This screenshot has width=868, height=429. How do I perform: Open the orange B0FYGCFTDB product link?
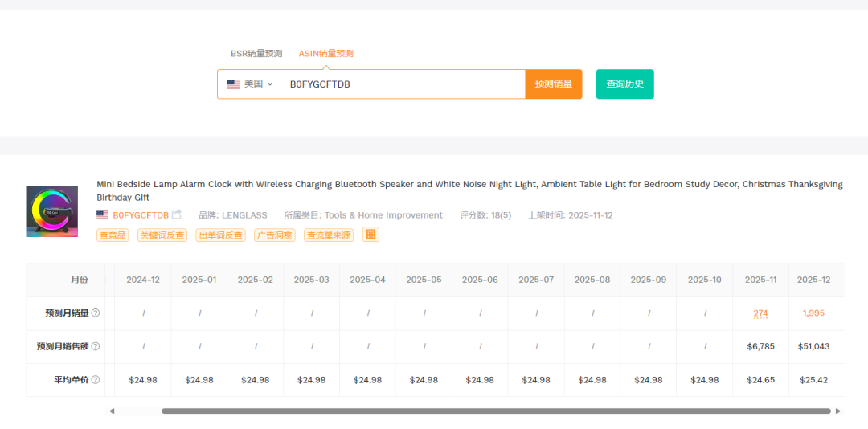[x=141, y=215]
